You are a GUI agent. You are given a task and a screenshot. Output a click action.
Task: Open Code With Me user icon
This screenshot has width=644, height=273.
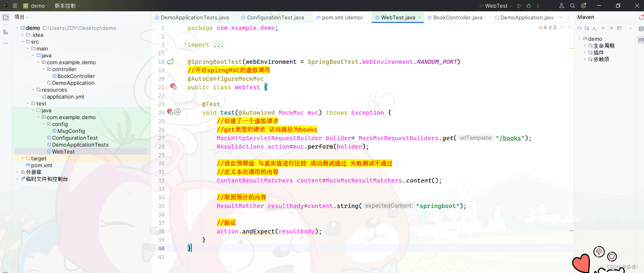562,6
